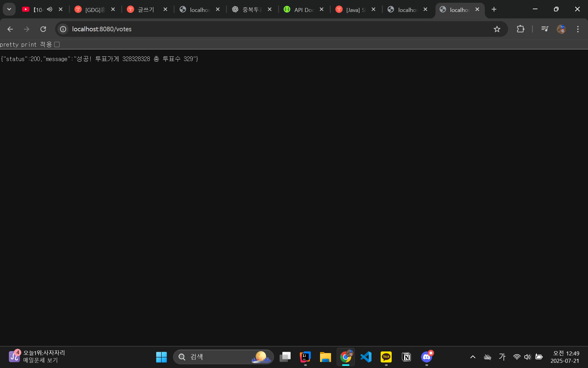This screenshot has width=588, height=368.
Task: Expand the tab search dropdown arrow
Action: [9, 9]
